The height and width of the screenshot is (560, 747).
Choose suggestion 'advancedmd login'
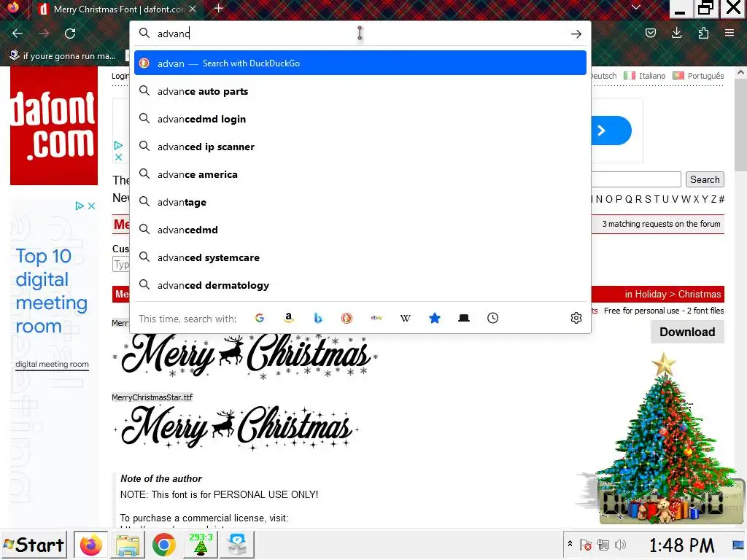[x=360, y=119]
